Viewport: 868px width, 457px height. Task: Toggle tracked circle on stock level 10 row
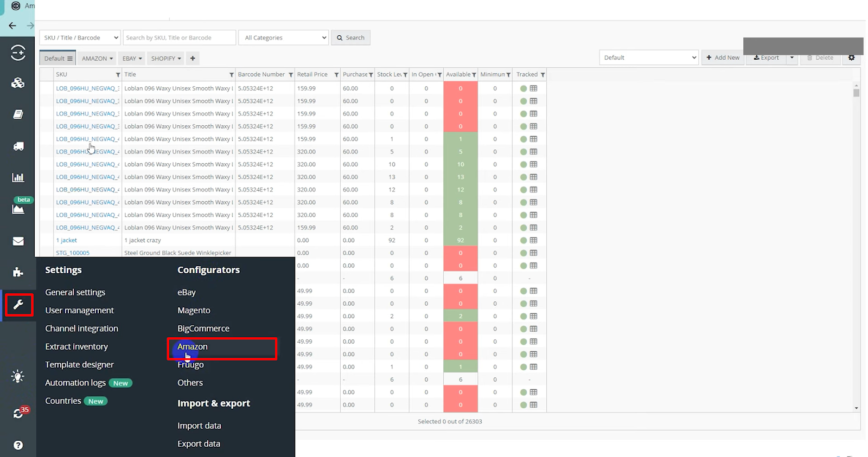[524, 164]
